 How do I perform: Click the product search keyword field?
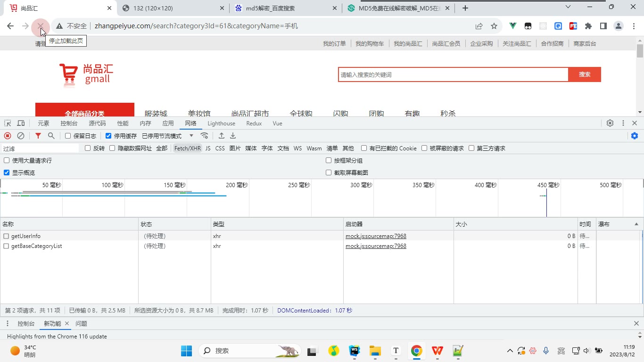pos(453,74)
